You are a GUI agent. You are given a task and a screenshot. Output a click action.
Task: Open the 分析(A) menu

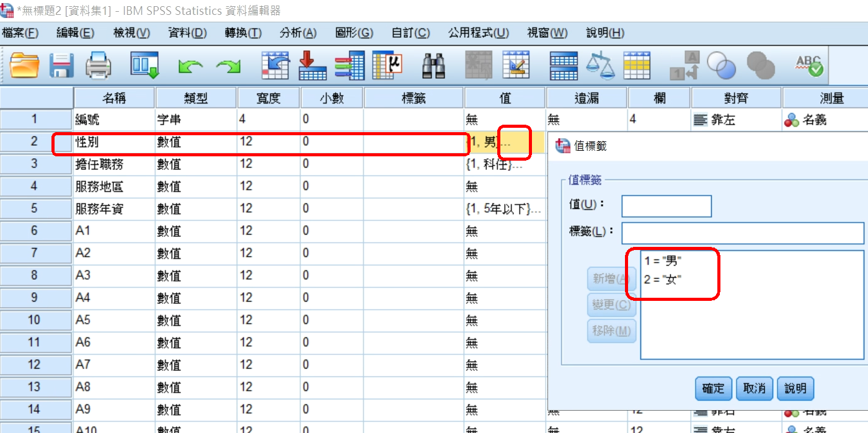pos(298,33)
